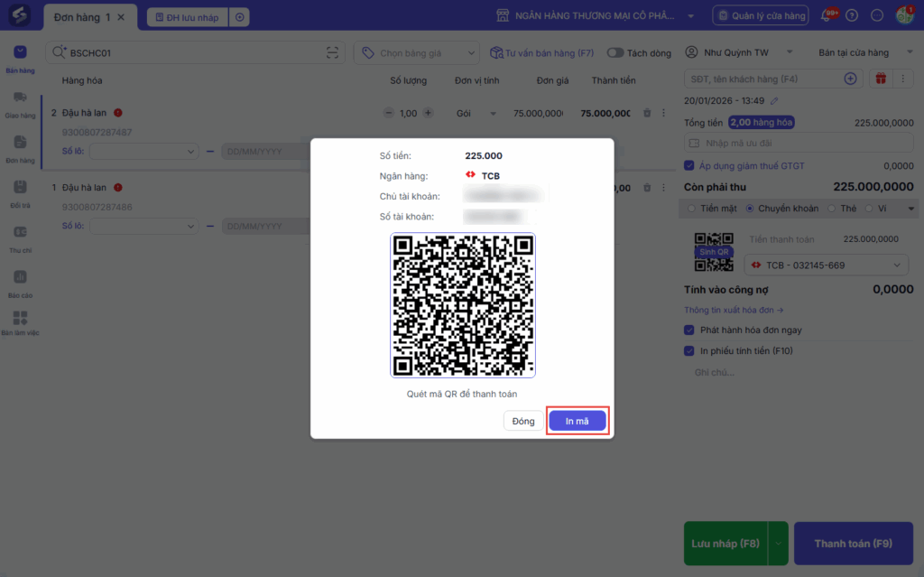Open user avatar menu
The width and height of the screenshot is (924, 577).
(904, 14)
